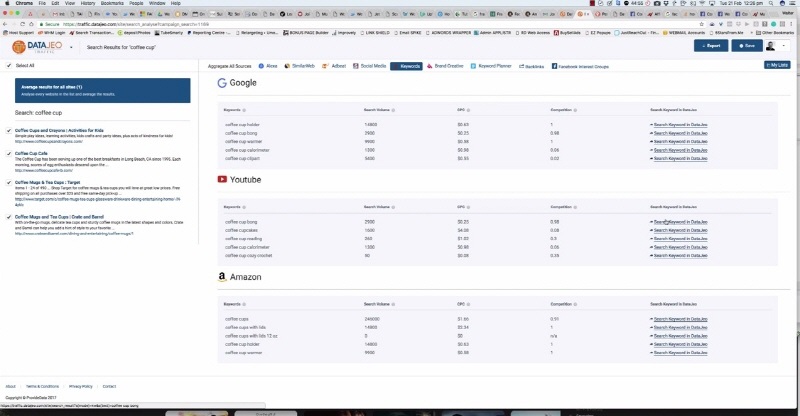Screen dimensions: 800x416
Task: Open the Contact footer link
Action: (x=109, y=386)
